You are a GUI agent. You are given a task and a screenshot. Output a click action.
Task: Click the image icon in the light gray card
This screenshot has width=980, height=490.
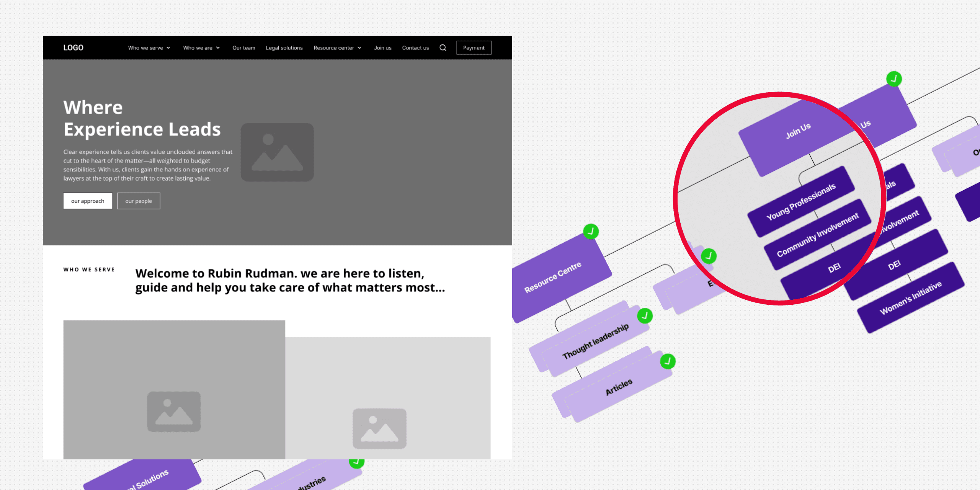(379, 428)
